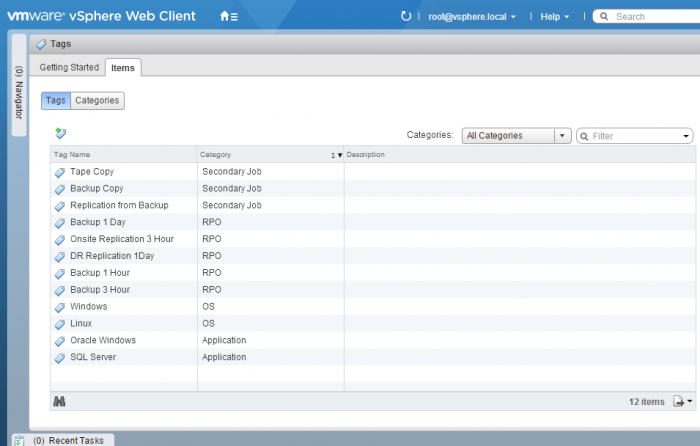Image resolution: width=700 pixels, height=446 pixels.
Task: Click the Recent Tasks clipboard icon
Action: (19, 440)
